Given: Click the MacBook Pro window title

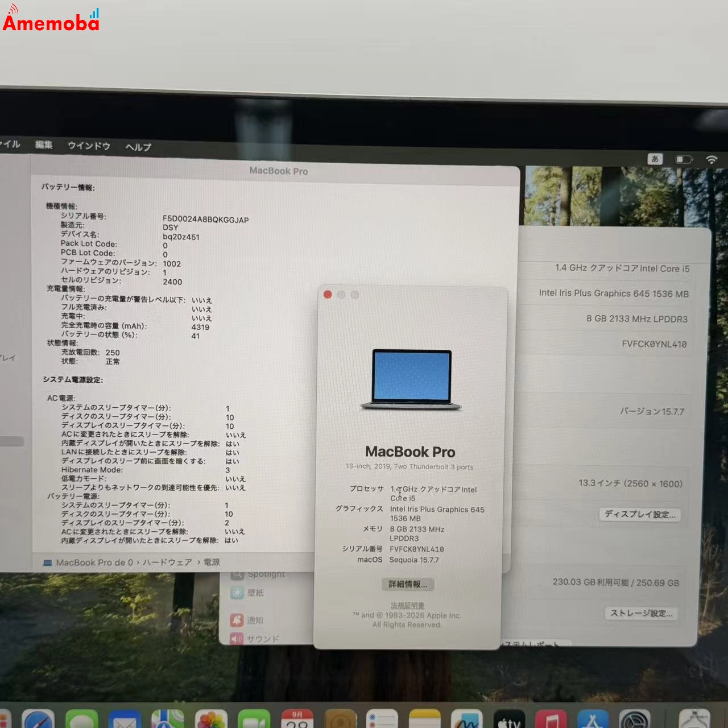Looking at the screenshot, I should pyautogui.click(x=279, y=171).
